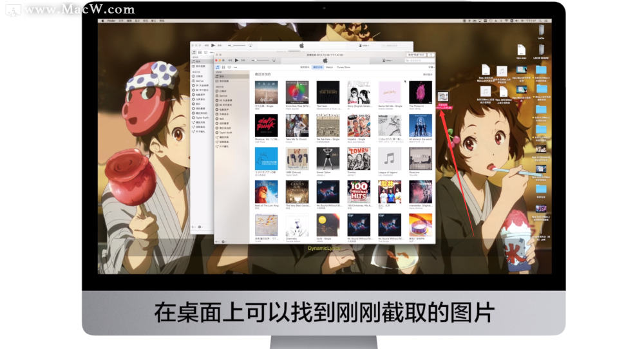Play music in the back iTunes window
Image resolution: width=644 pixels, height=349 pixels.
coord(213,45)
